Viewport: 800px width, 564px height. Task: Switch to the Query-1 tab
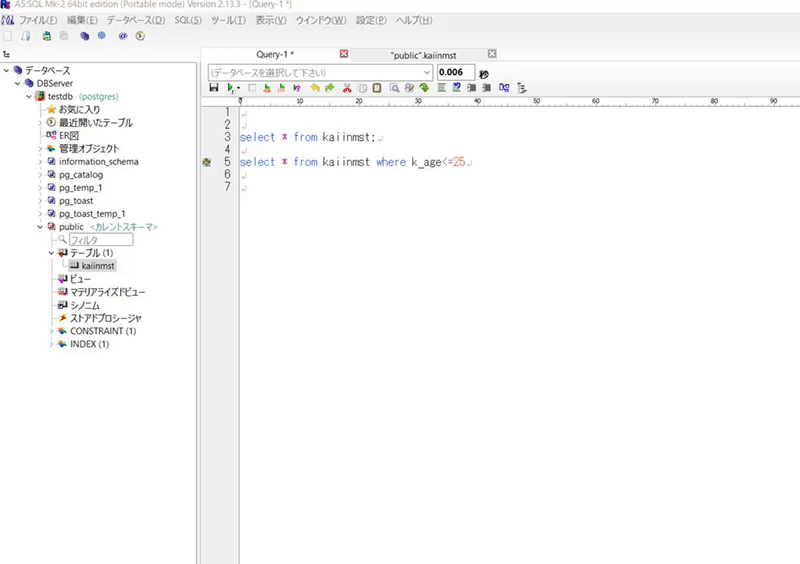pyautogui.click(x=275, y=55)
